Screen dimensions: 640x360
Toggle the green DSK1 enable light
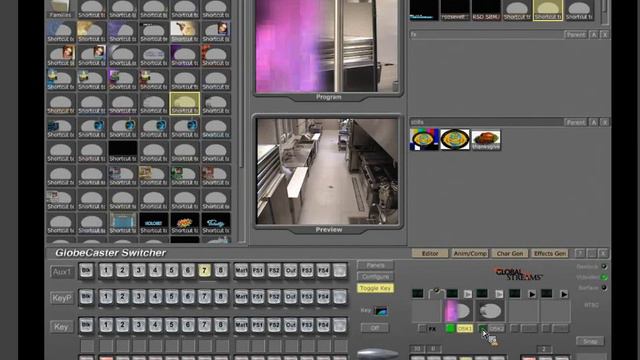click(x=450, y=329)
